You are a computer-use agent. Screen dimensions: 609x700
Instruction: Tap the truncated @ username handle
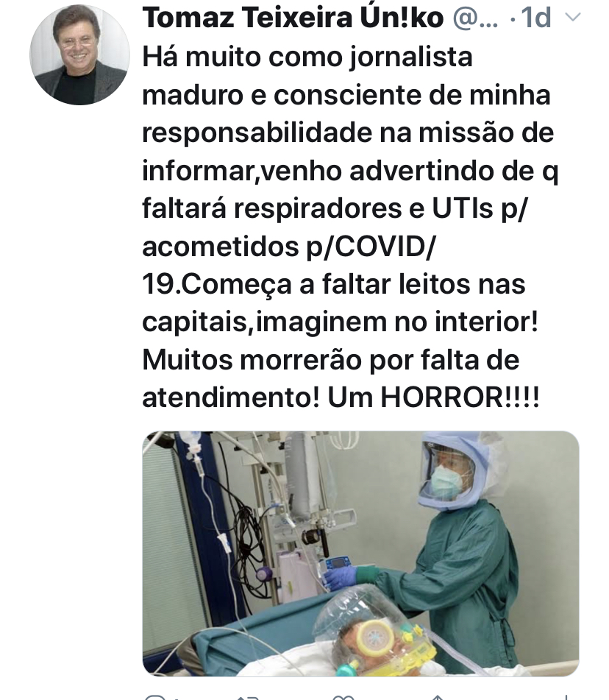pos(476,18)
